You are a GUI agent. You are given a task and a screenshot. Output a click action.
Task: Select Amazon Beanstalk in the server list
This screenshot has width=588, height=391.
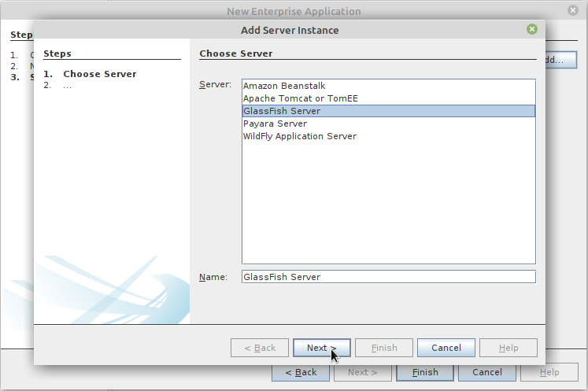tap(284, 86)
